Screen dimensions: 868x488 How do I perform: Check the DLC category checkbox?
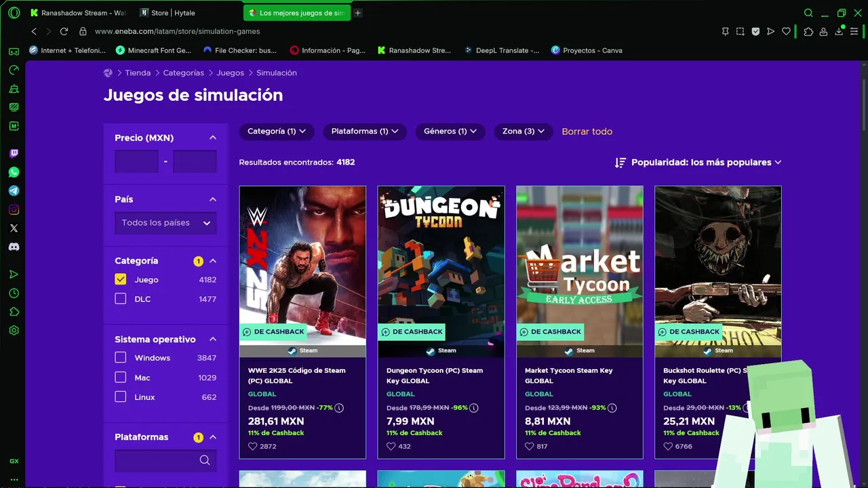pyautogui.click(x=121, y=299)
